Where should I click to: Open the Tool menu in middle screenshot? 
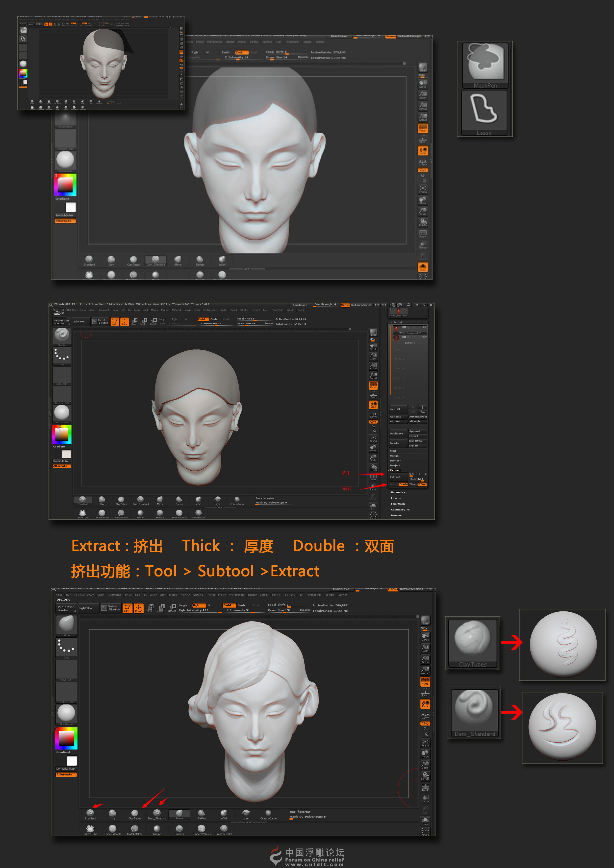pos(265,310)
